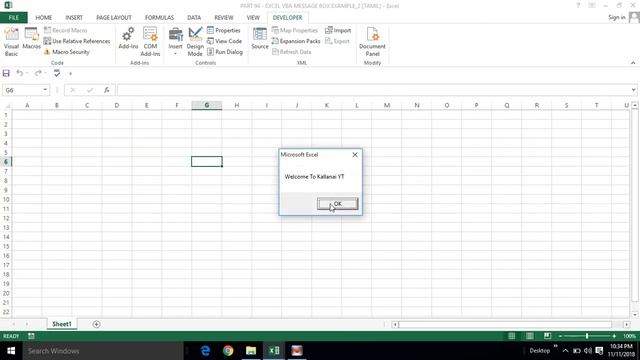Image resolution: width=640 pixels, height=360 pixels.
Task: Switch to the REVIEW tab
Action: tap(224, 18)
